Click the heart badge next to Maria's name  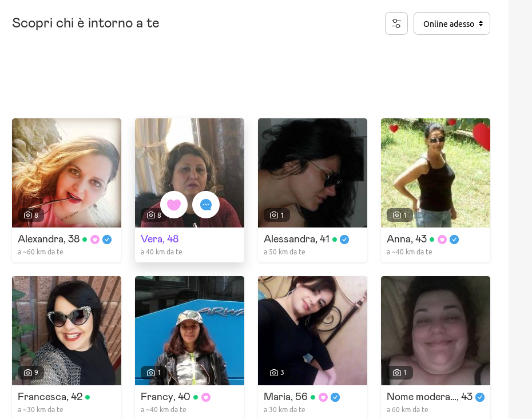[x=324, y=397]
